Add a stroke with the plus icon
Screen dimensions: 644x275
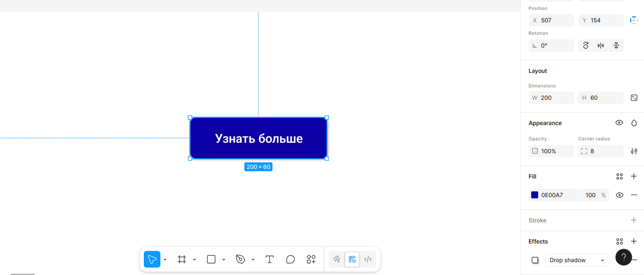(634, 220)
